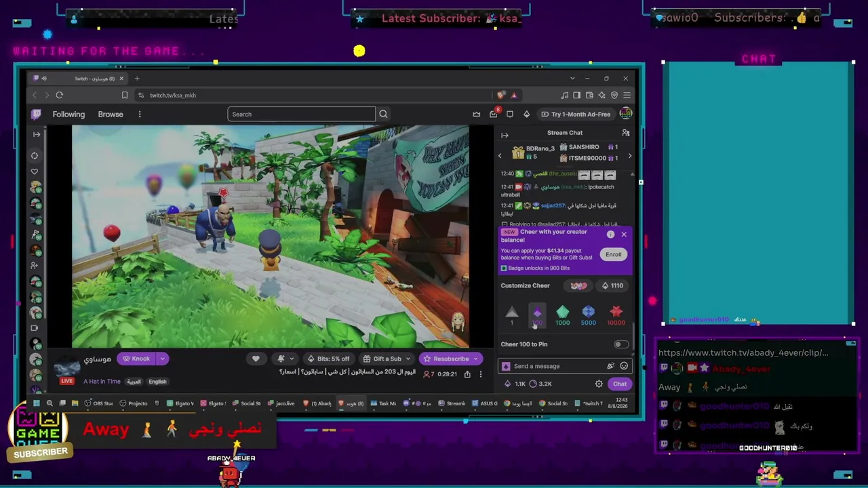Open browser tab search dropdown chevron
The height and width of the screenshot is (488, 868).
click(572, 79)
